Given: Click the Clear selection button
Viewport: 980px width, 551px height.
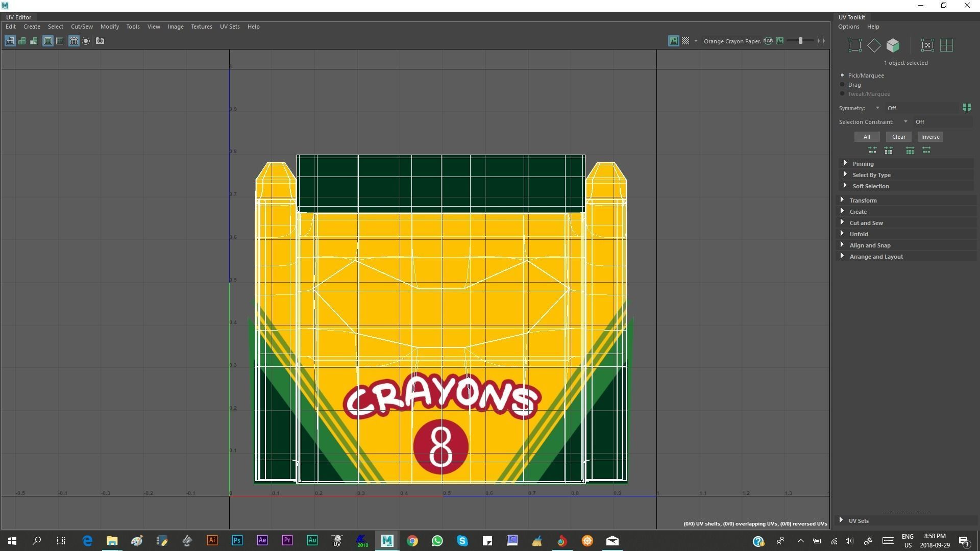Looking at the screenshot, I should pos(899,137).
